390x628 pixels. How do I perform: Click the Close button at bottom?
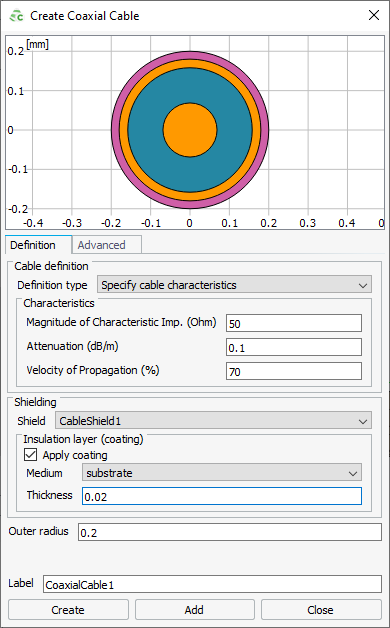[320, 610]
